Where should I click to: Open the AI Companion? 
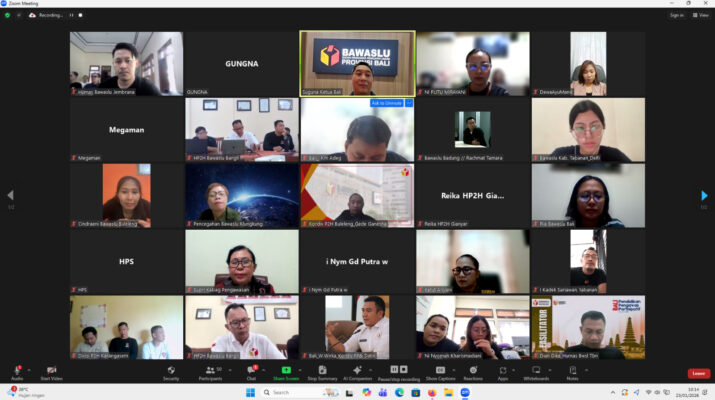click(x=357, y=372)
